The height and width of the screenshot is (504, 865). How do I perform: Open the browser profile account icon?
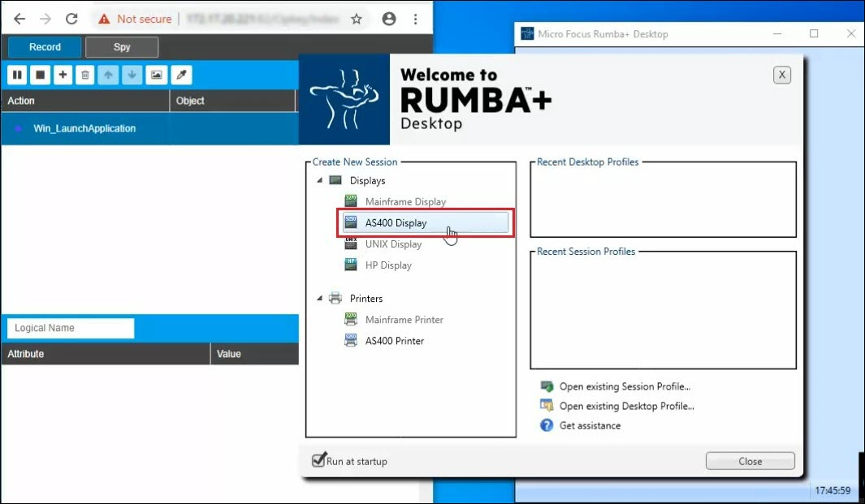(389, 19)
